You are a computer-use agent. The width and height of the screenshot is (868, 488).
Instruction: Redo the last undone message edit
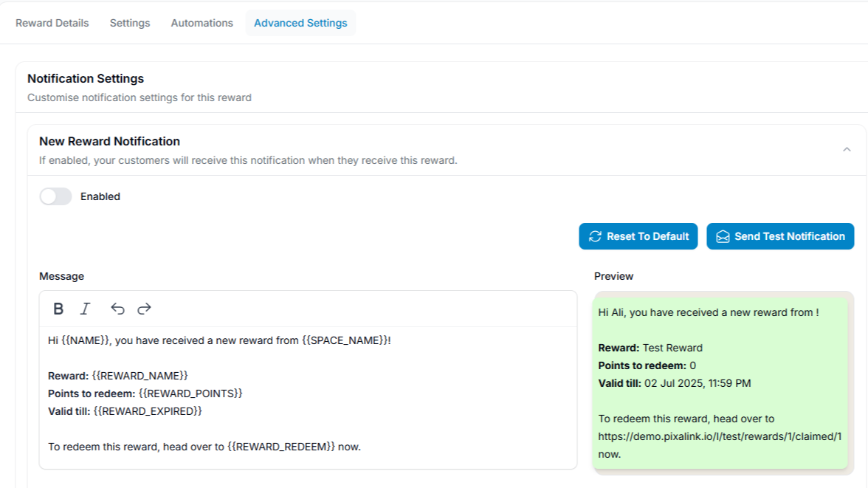tap(145, 309)
